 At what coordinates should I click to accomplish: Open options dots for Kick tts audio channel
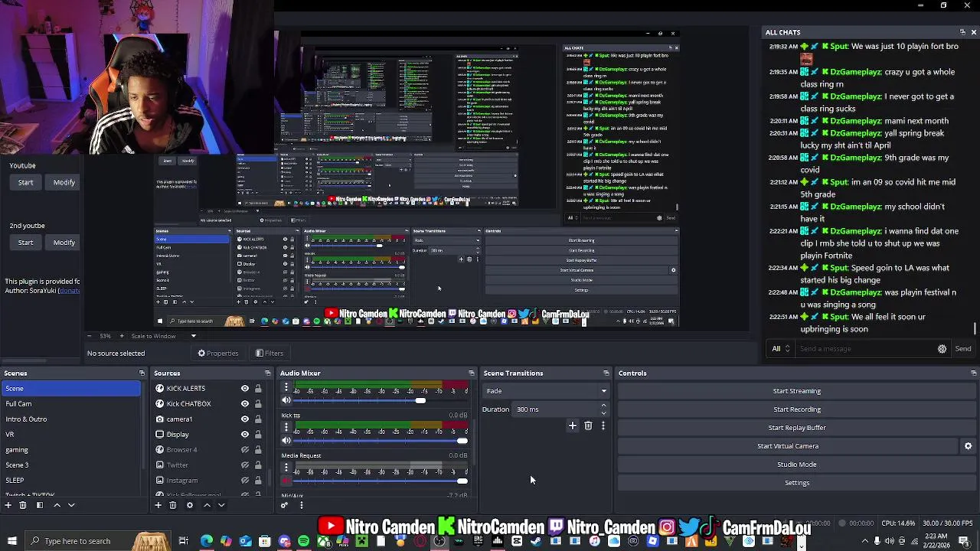286,427
